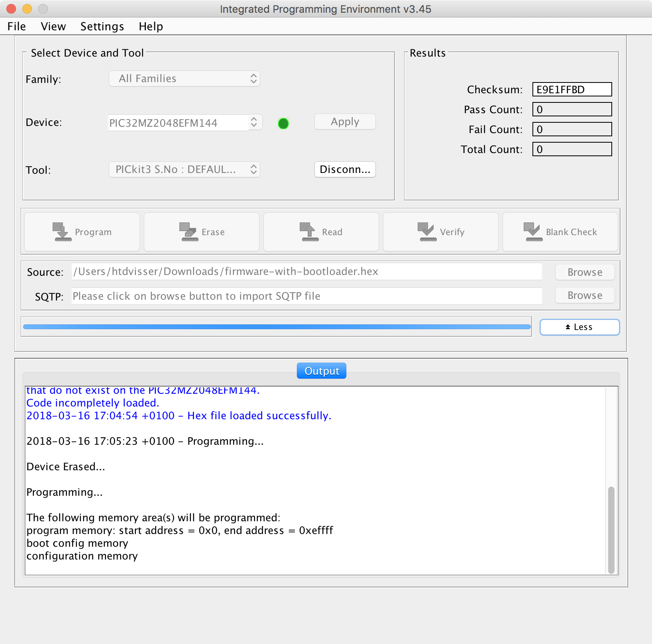Click the Total Count value field
Image resolution: width=652 pixels, height=644 pixels.
tap(572, 149)
